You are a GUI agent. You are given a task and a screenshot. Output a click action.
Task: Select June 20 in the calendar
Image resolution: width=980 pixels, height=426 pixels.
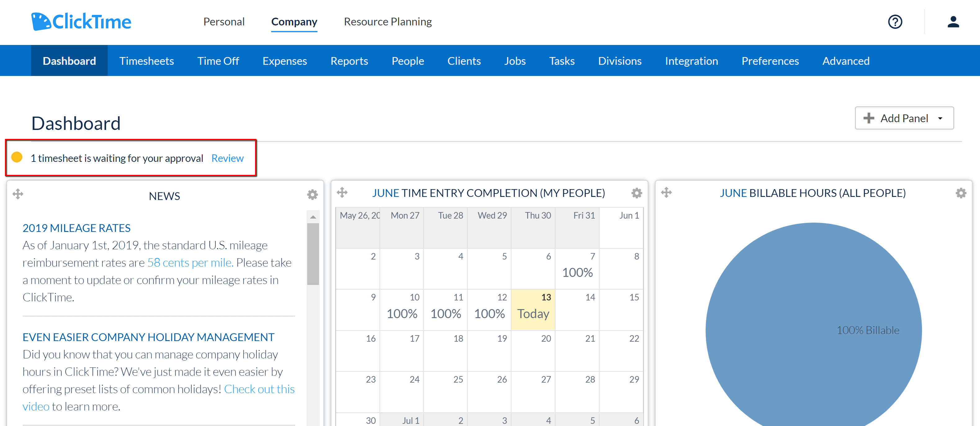point(533,351)
